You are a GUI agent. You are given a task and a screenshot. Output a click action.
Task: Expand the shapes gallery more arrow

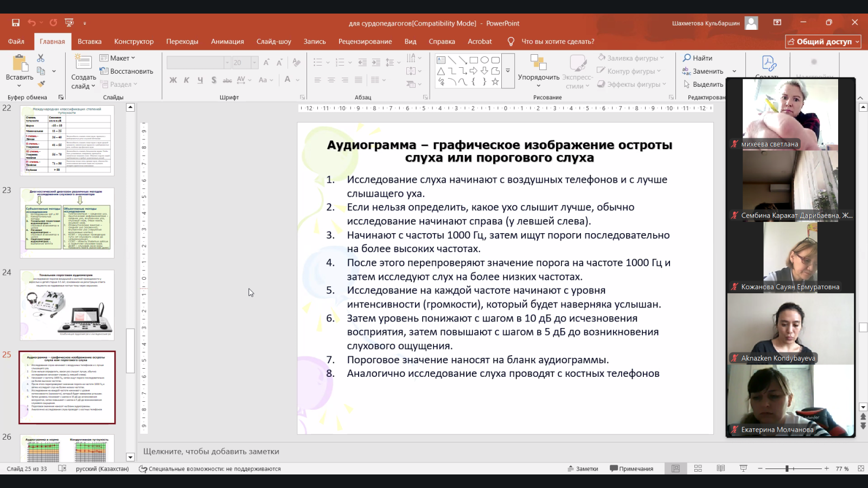pyautogui.click(x=508, y=70)
